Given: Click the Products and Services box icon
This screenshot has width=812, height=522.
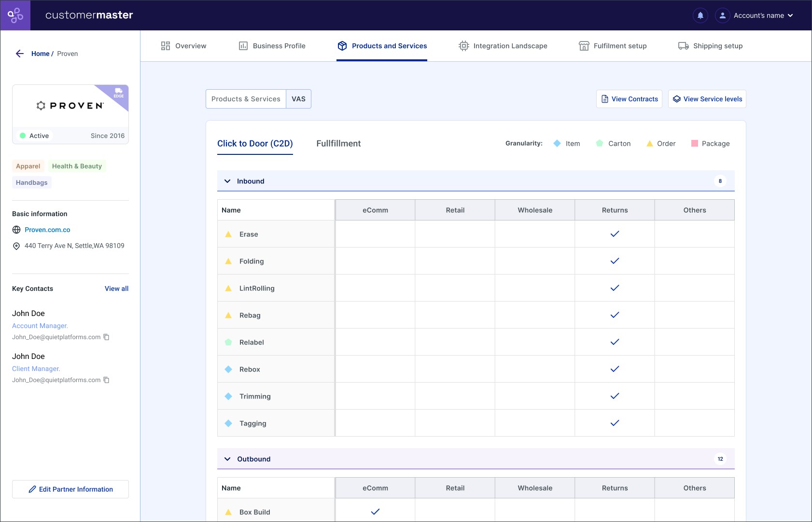Looking at the screenshot, I should [x=342, y=46].
